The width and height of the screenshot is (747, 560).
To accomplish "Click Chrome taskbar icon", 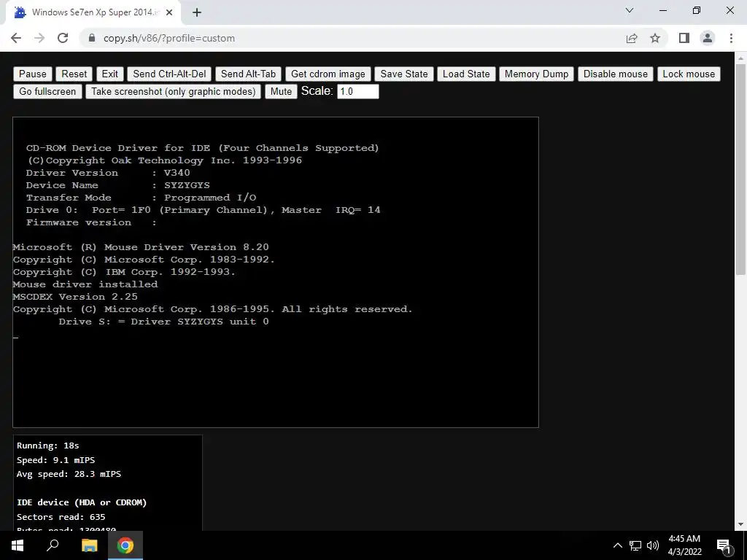I will 125,545.
